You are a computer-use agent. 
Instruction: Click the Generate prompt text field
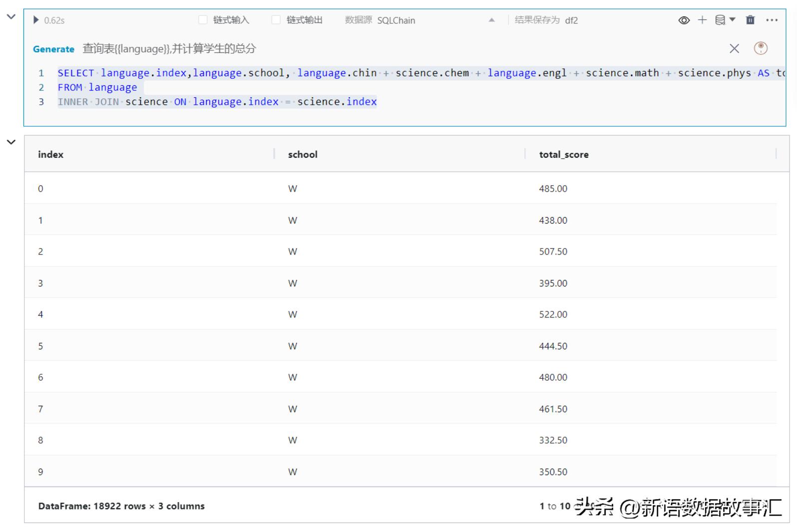point(399,49)
